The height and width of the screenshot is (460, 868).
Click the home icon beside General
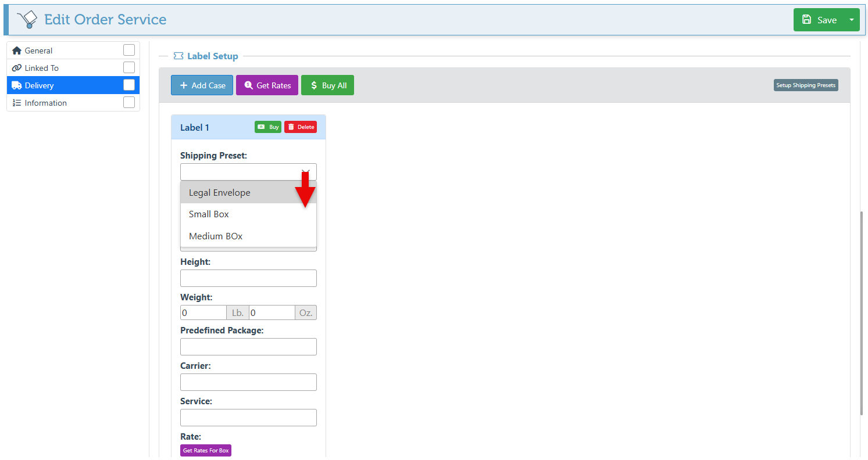(x=16, y=51)
